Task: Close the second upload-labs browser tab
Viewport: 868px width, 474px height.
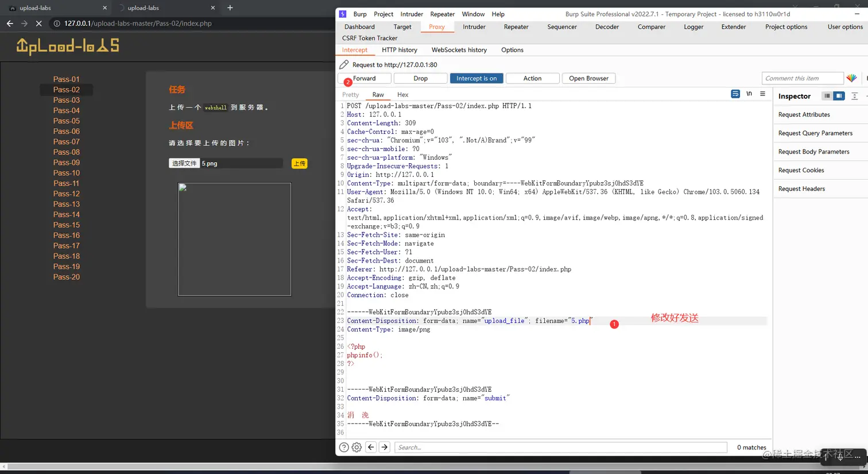Action: [x=213, y=8]
